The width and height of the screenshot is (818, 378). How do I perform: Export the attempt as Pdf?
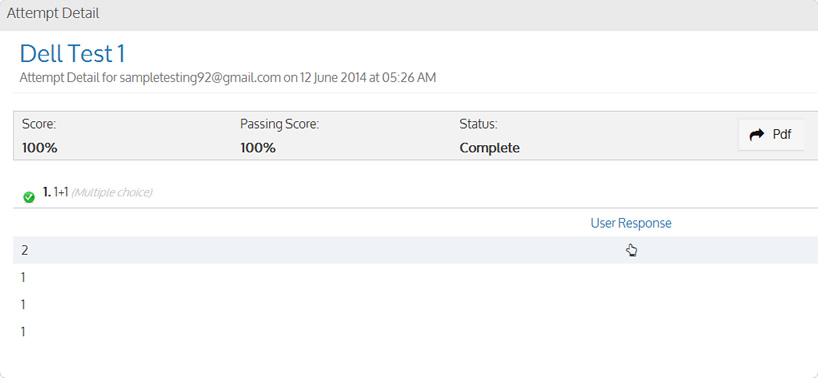pyautogui.click(x=771, y=135)
